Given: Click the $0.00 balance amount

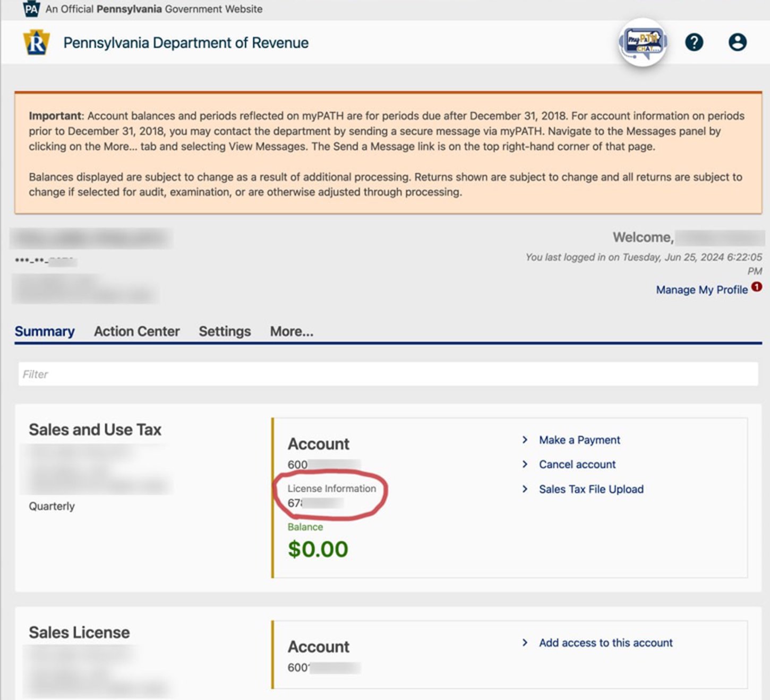Looking at the screenshot, I should 318,549.
